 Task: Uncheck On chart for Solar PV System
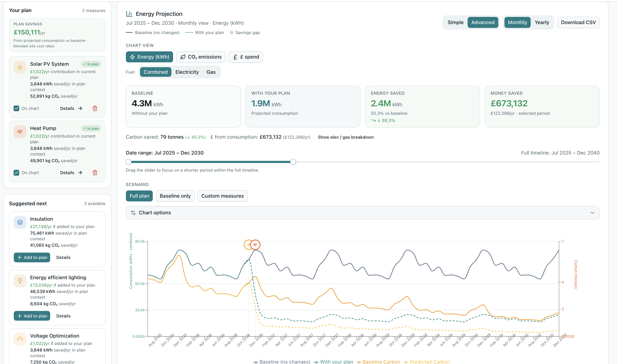point(17,108)
